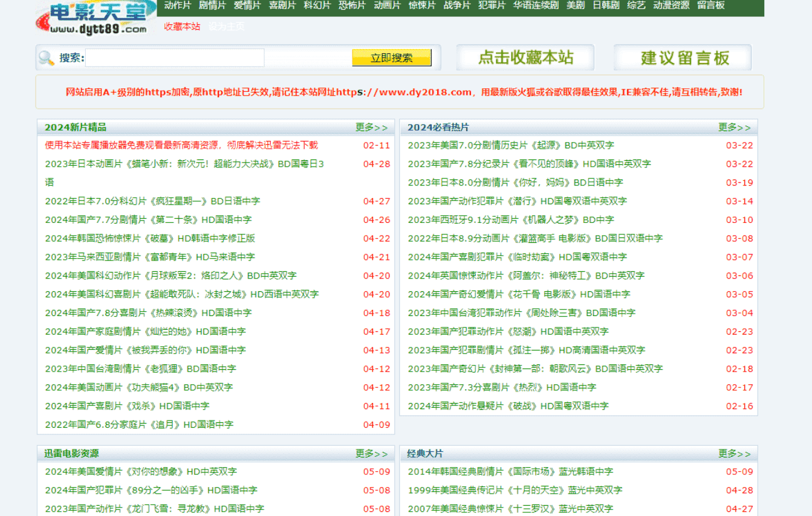Click the magnifier icon beside 搜索
Viewport: 812px width, 516px height.
pos(46,58)
